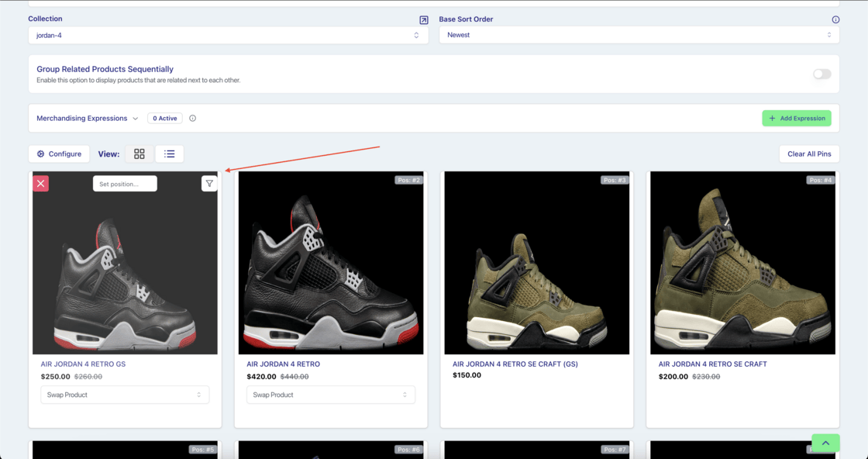Click the scroll-to-top arrow button
This screenshot has width=868, height=459.
[x=825, y=443]
